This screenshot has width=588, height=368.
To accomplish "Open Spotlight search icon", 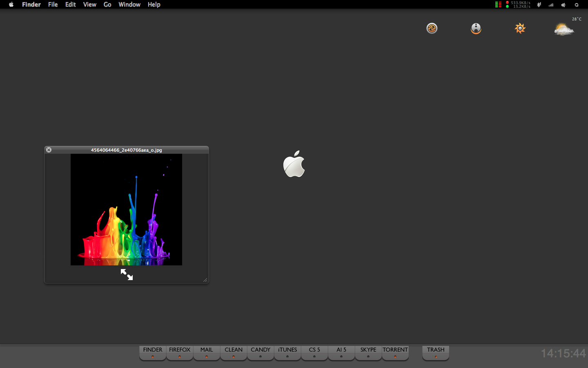I will (x=577, y=5).
